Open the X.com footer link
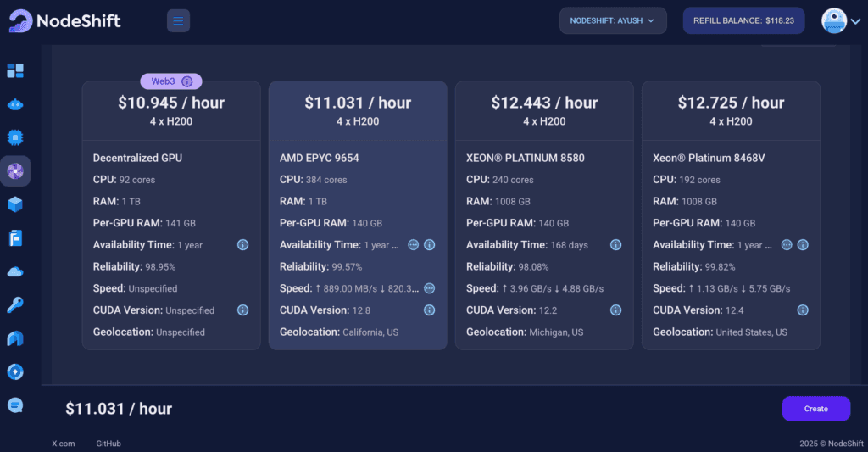868x452 pixels. [64, 444]
